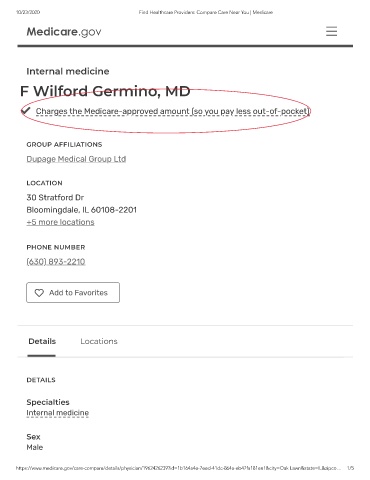The height and width of the screenshot is (480, 370).
Task: Click the Specialties label
Action: pos(48,402)
